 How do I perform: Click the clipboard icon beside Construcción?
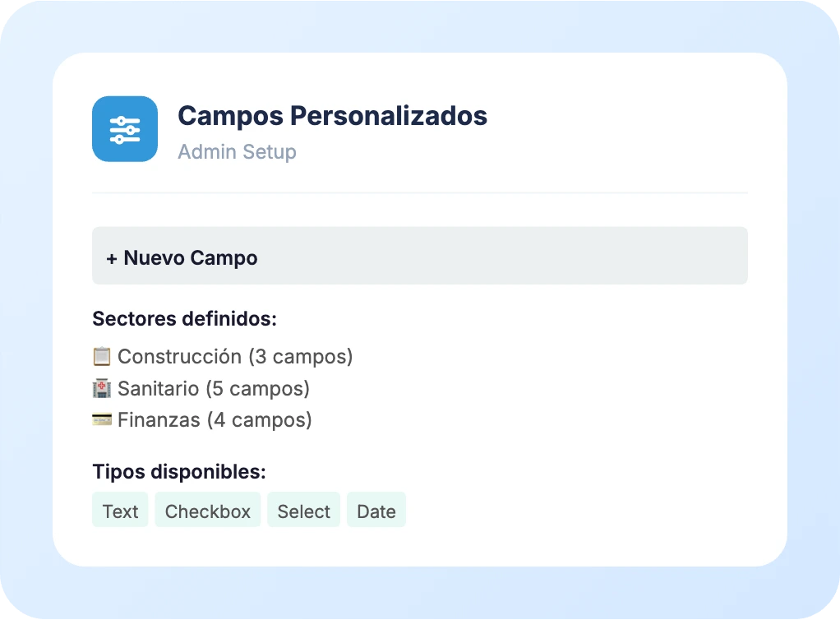tap(102, 357)
